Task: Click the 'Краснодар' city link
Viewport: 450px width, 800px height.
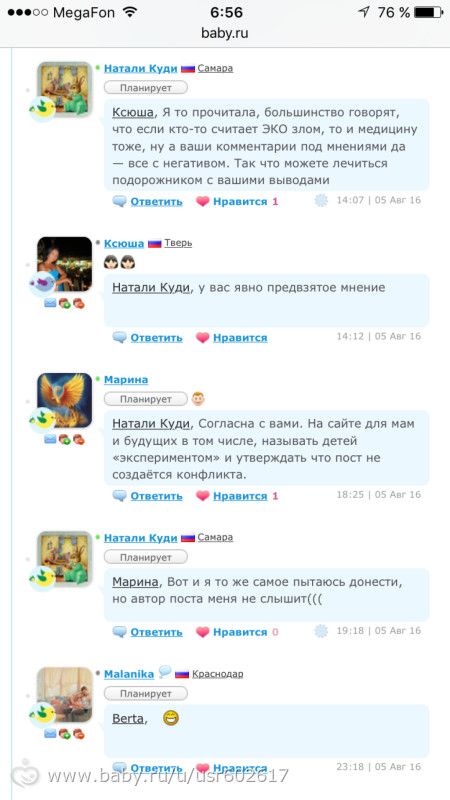Action: 217,674
